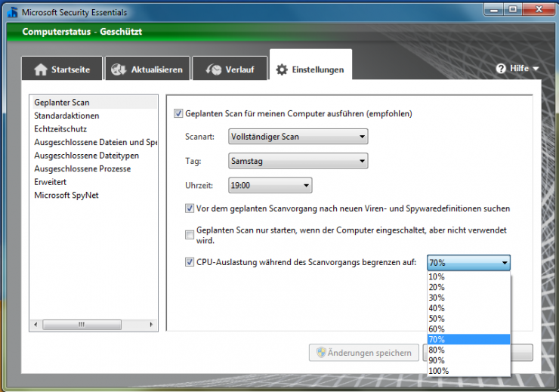The height and width of the screenshot is (392, 559).
Task: Open the Erweitert settings section
Action: [x=94, y=182]
